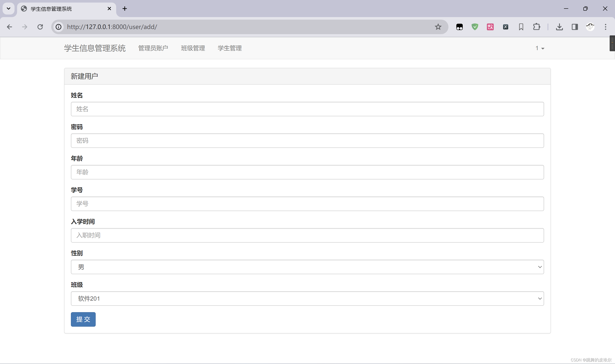Screen dimensions: 615x364
Task: Focus the 密码 input field
Action: pos(307,141)
